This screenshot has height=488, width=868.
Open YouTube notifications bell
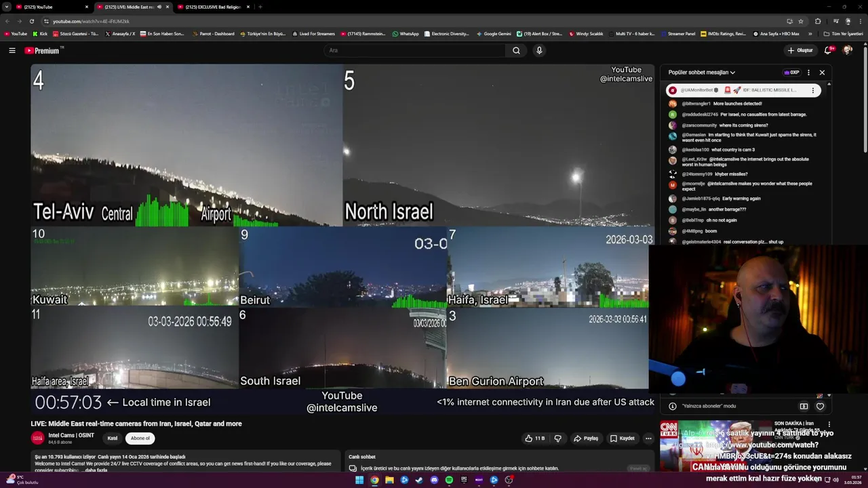828,50
